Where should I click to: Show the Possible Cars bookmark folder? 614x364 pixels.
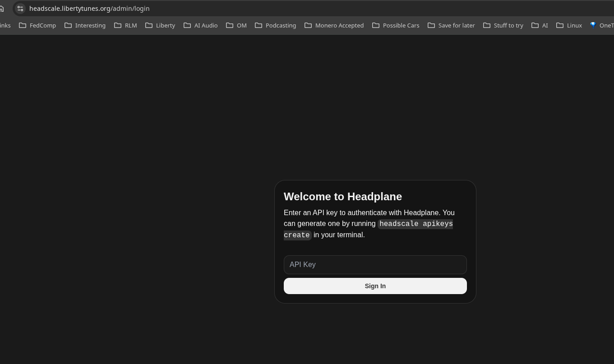396,25
